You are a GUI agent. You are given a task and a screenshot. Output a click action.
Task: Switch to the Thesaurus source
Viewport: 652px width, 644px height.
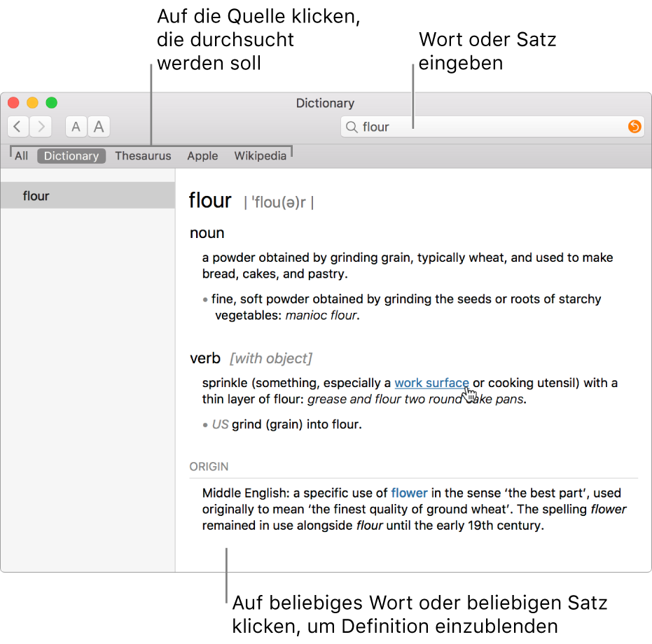[x=143, y=156]
